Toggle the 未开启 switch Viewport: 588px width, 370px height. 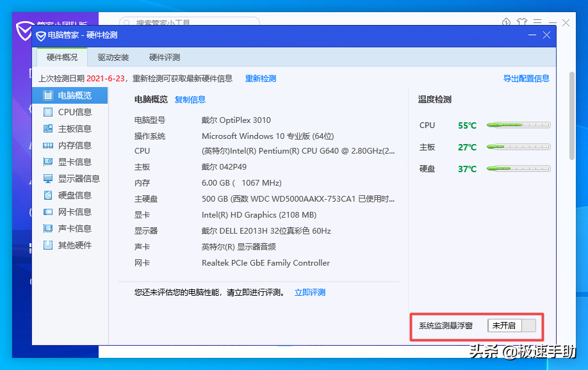coord(512,325)
